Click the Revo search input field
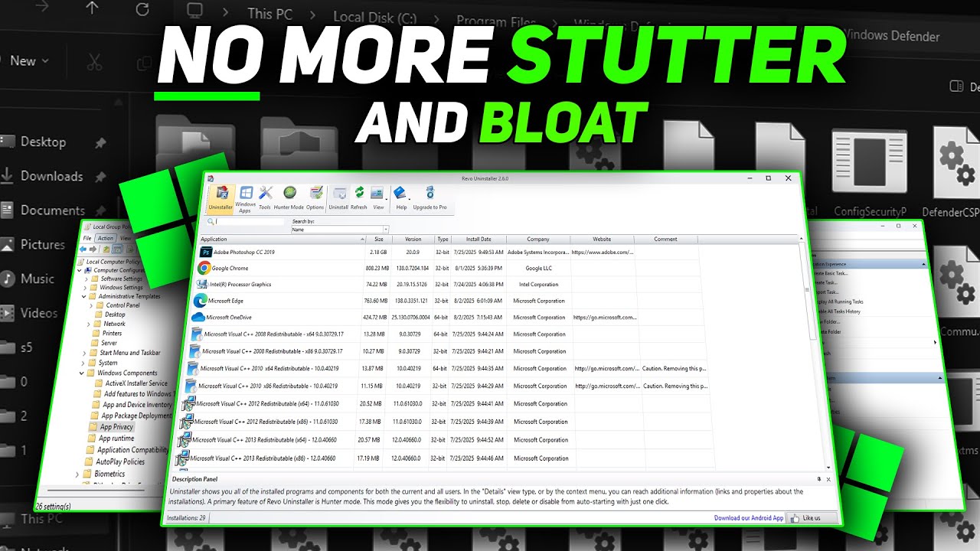 tap(250, 221)
